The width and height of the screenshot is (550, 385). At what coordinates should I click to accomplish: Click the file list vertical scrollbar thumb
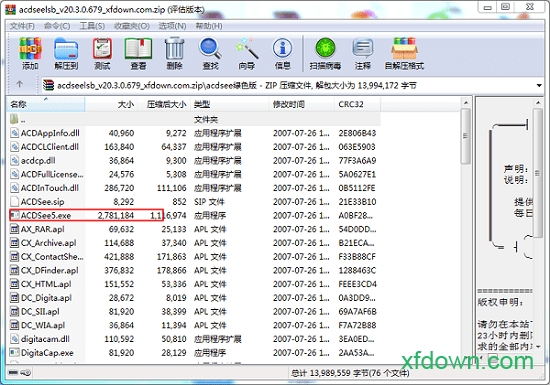465,136
